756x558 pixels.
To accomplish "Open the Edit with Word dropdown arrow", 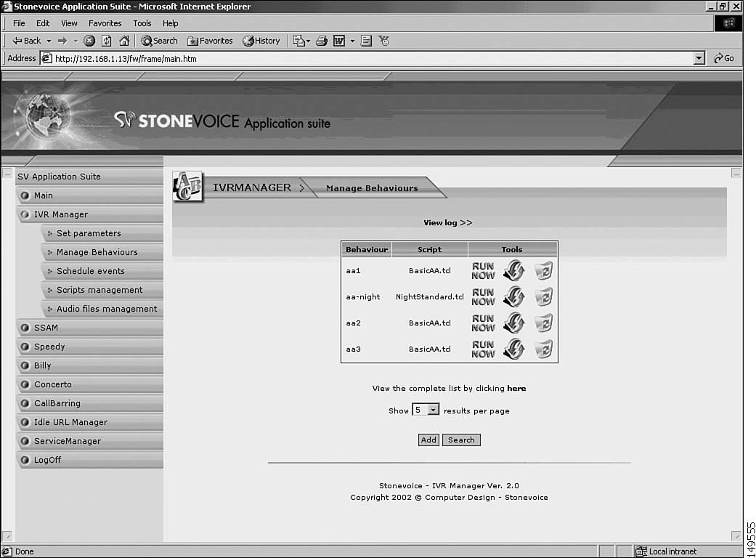I will point(352,41).
